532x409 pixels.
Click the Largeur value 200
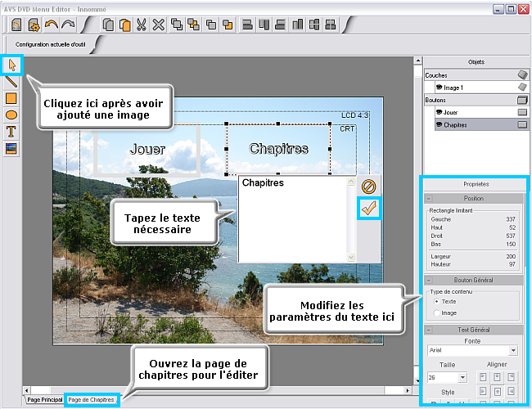click(x=511, y=256)
